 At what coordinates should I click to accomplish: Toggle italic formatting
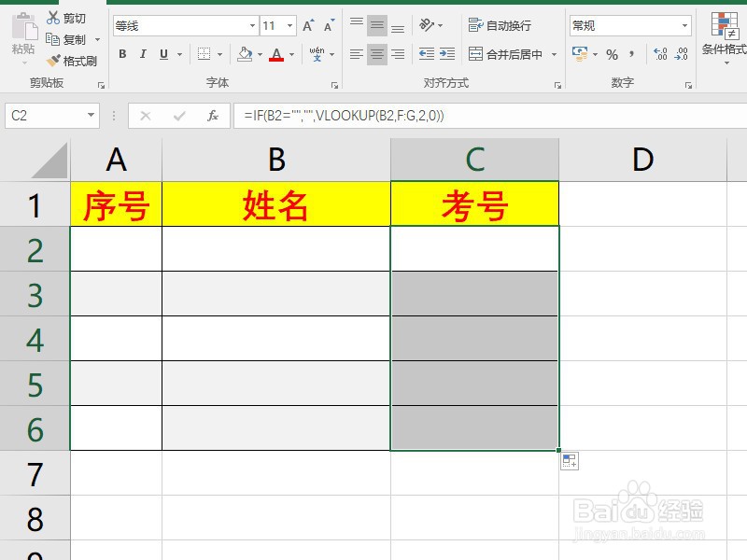pyautogui.click(x=142, y=54)
